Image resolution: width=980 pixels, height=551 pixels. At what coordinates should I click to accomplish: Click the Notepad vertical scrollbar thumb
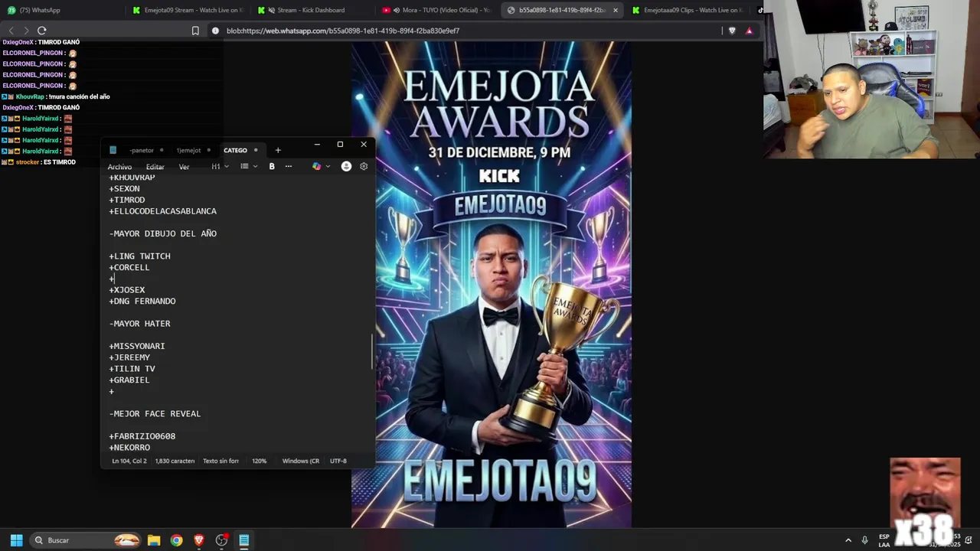[372, 350]
